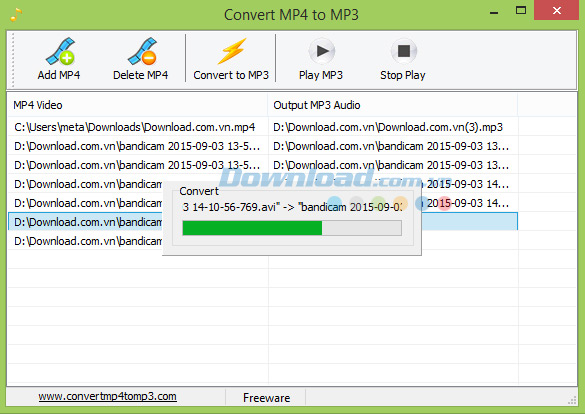
Task: Close the Convert MP4 to MP3 window
Action: [557, 10]
